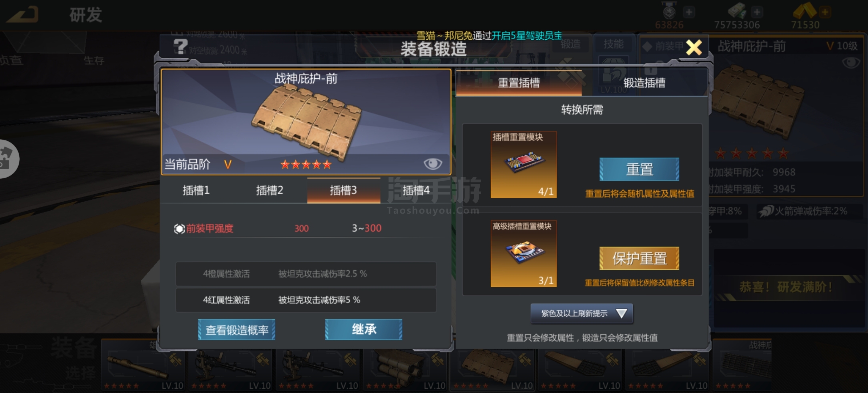Click the plus icon next to cash currency
This screenshot has width=868, height=393.
[757, 12]
